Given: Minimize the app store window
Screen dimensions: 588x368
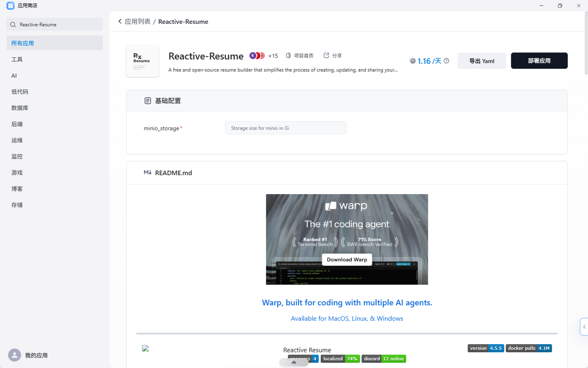Looking at the screenshot, I should 541,6.
